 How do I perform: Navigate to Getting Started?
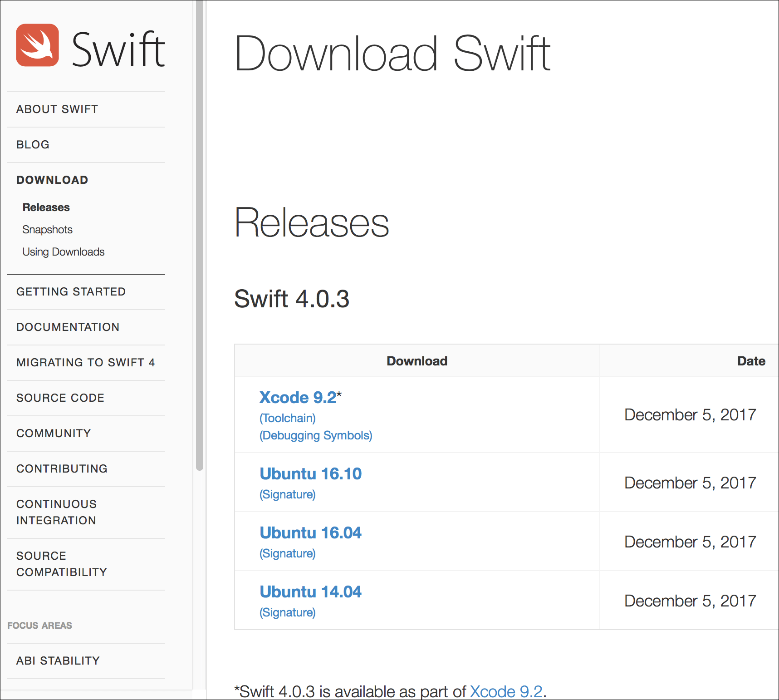click(71, 292)
